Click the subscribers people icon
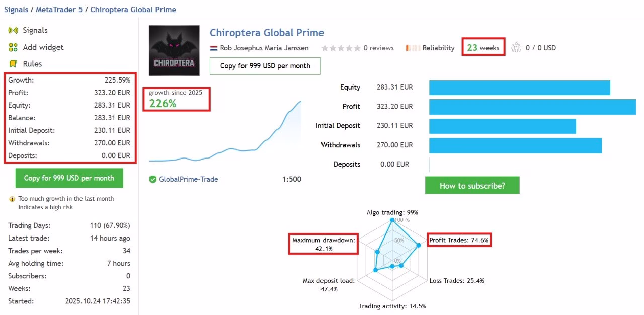 pos(516,48)
